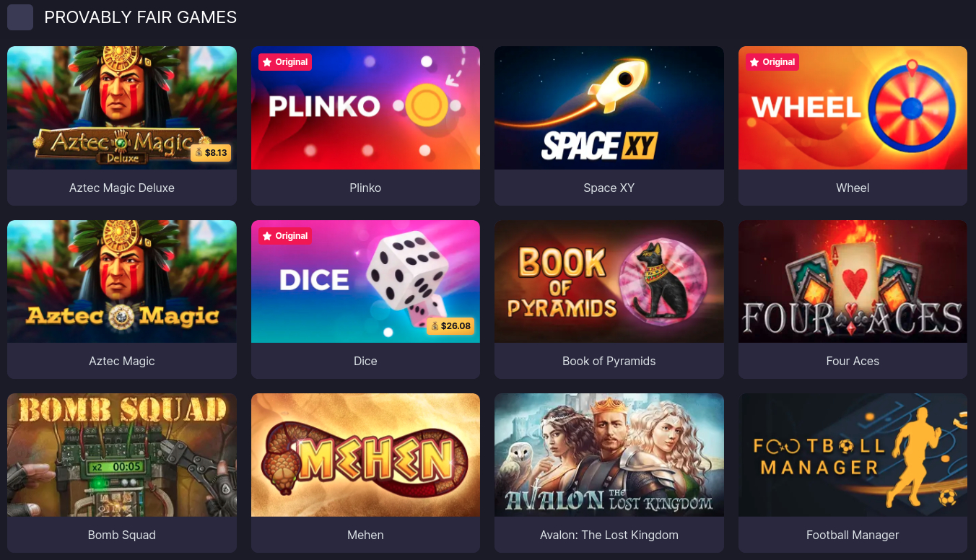
Task: Open the Aztec Magic Deluxe game thumbnail
Action: tap(122, 108)
